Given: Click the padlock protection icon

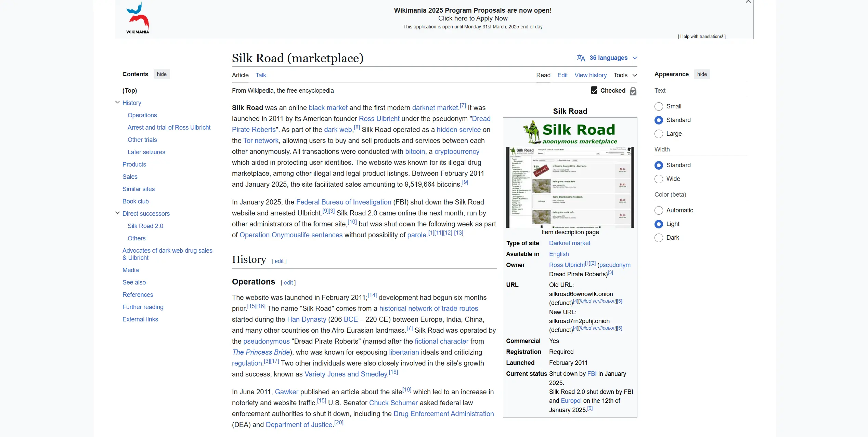Looking at the screenshot, I should (x=633, y=91).
